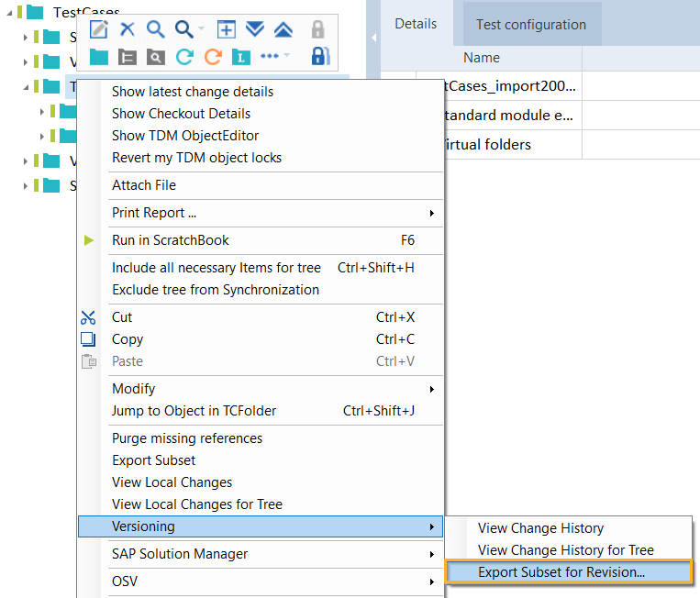This screenshot has height=598, width=700.
Task: Click the plus box icon in toolbar
Action: tap(226, 29)
